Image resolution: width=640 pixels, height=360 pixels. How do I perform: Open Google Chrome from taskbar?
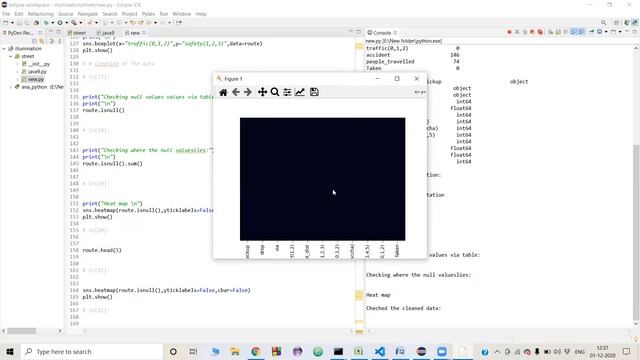click(256, 351)
